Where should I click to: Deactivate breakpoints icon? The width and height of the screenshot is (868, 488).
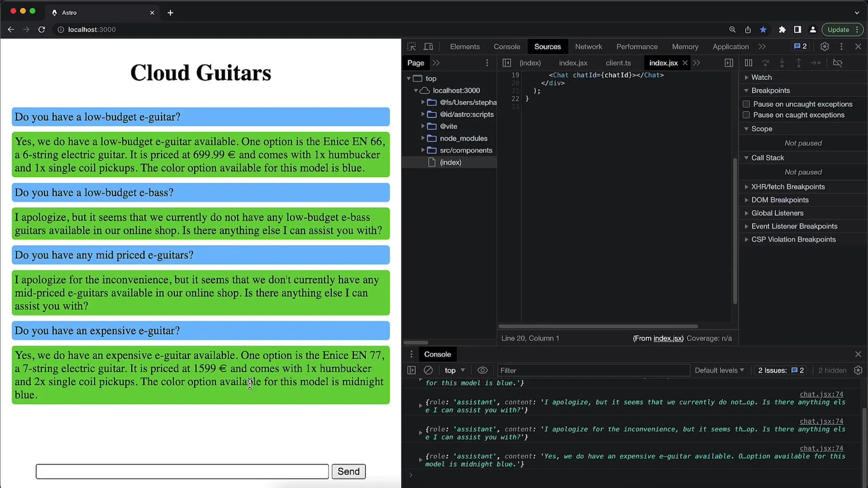[838, 63]
